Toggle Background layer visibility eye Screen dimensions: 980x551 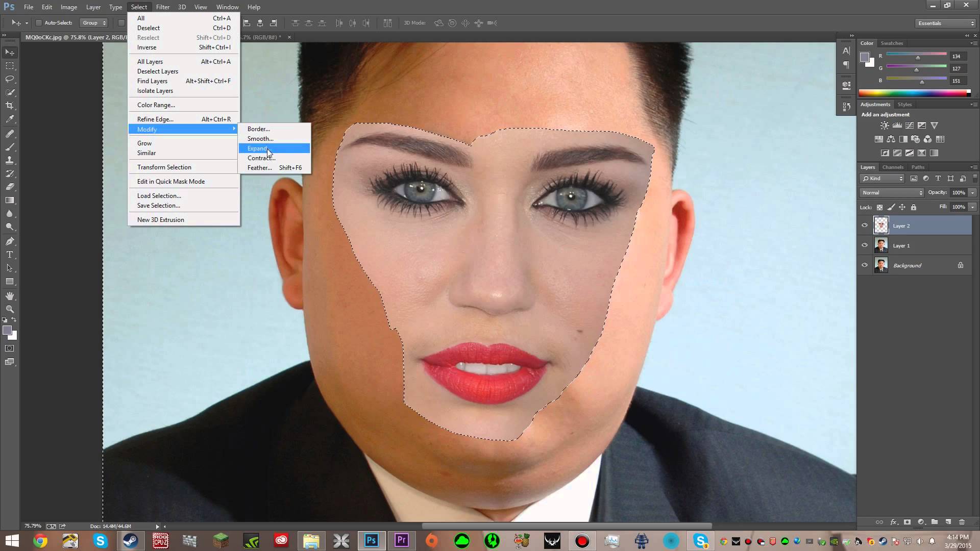[865, 265]
